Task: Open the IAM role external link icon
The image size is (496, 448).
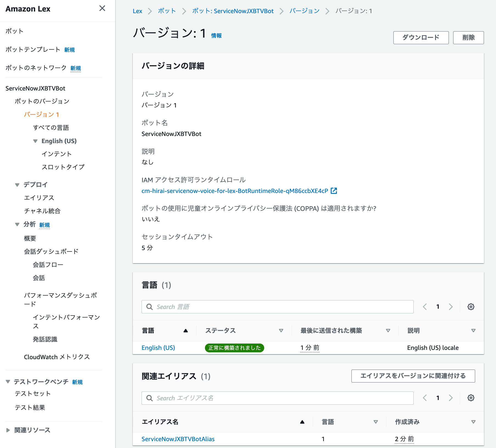Action: 334,191
